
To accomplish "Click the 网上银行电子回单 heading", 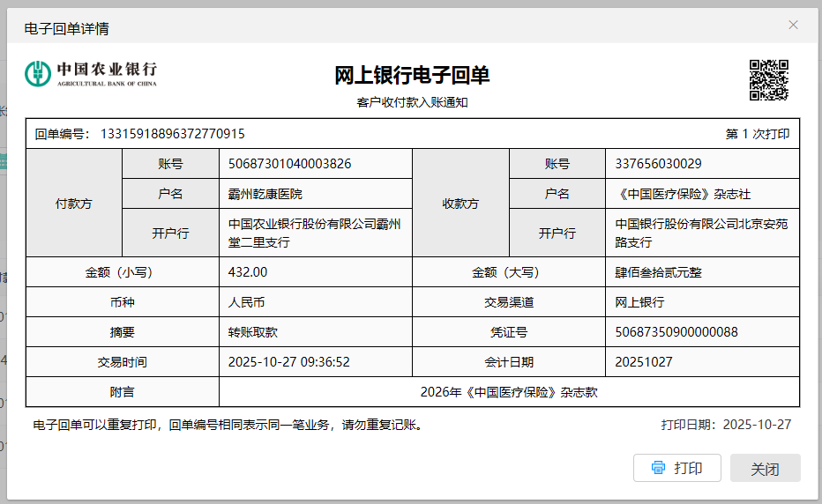I will tap(412, 76).
